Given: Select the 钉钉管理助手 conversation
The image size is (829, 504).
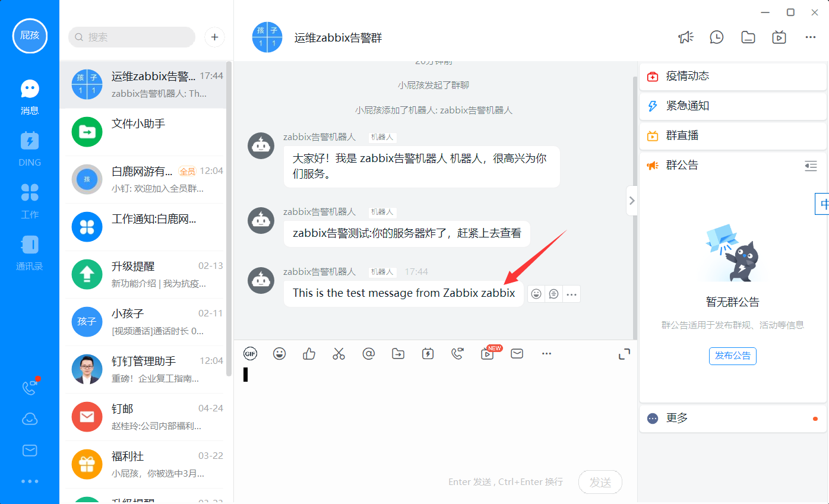Looking at the screenshot, I should 143,369.
